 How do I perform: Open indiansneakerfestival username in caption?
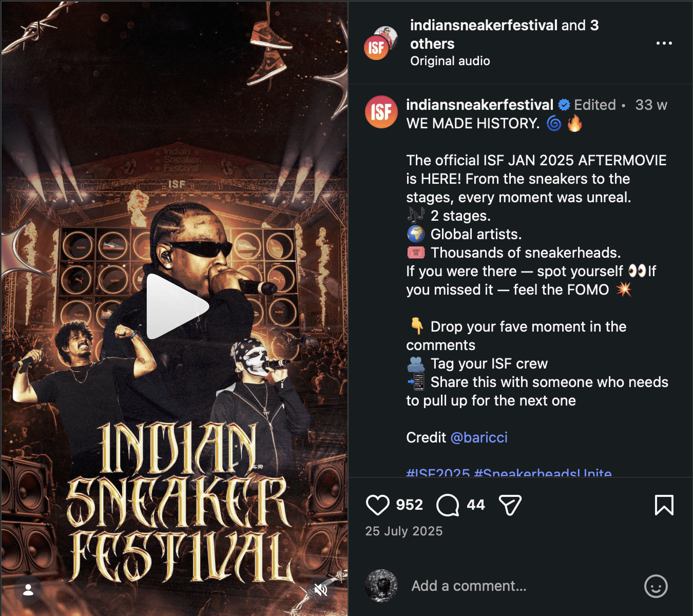click(x=479, y=105)
